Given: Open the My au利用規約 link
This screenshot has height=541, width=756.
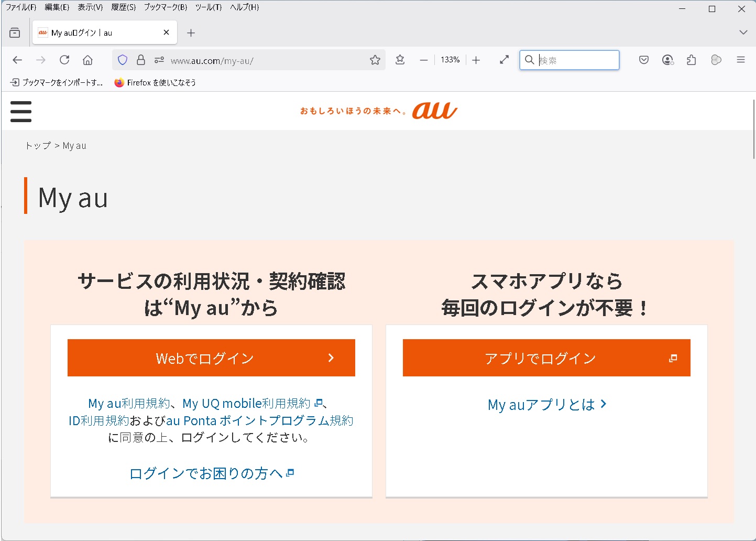Looking at the screenshot, I should pos(129,403).
